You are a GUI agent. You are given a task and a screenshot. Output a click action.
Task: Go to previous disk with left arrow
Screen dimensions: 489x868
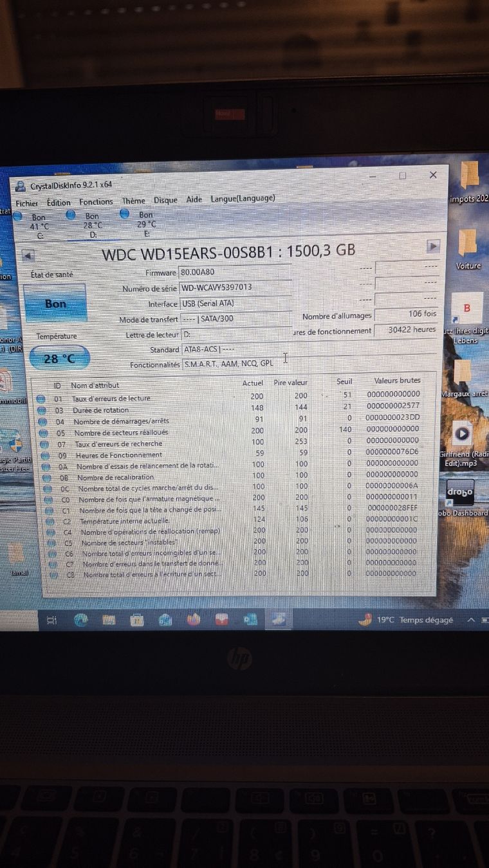(28, 255)
